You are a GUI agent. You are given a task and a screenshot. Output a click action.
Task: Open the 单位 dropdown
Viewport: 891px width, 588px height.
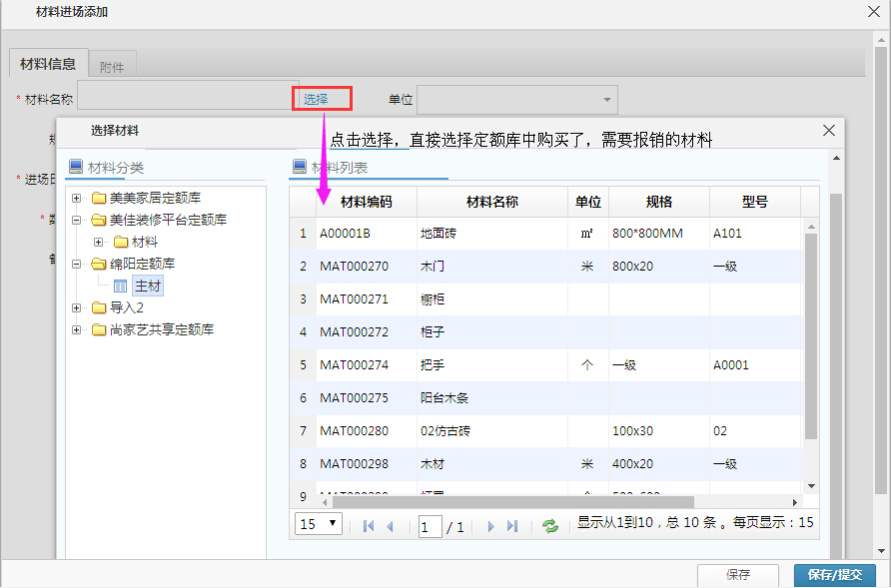tap(606, 98)
